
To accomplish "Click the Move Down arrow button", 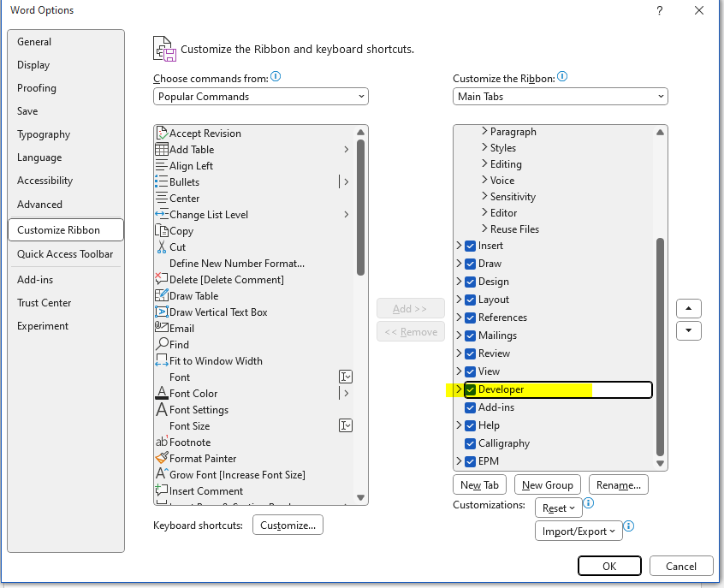I will pyautogui.click(x=688, y=330).
